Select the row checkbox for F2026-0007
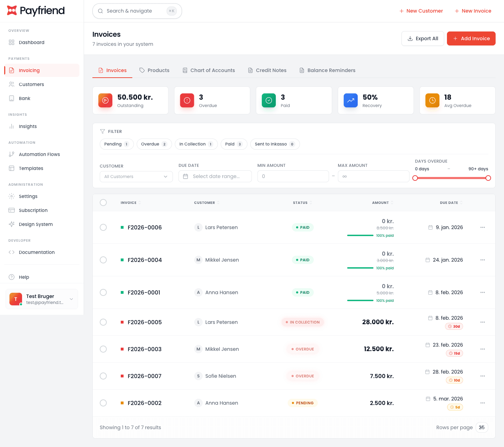This screenshot has width=504, height=447. [103, 376]
